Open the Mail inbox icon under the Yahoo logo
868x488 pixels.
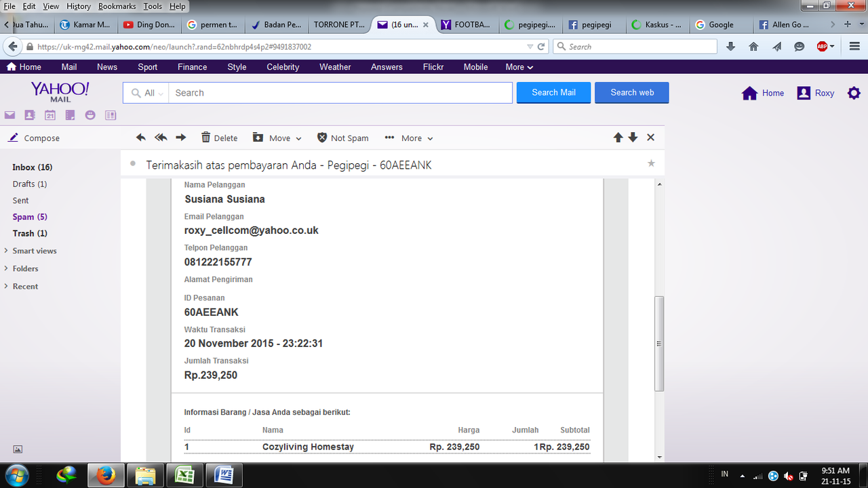pyautogui.click(x=9, y=115)
